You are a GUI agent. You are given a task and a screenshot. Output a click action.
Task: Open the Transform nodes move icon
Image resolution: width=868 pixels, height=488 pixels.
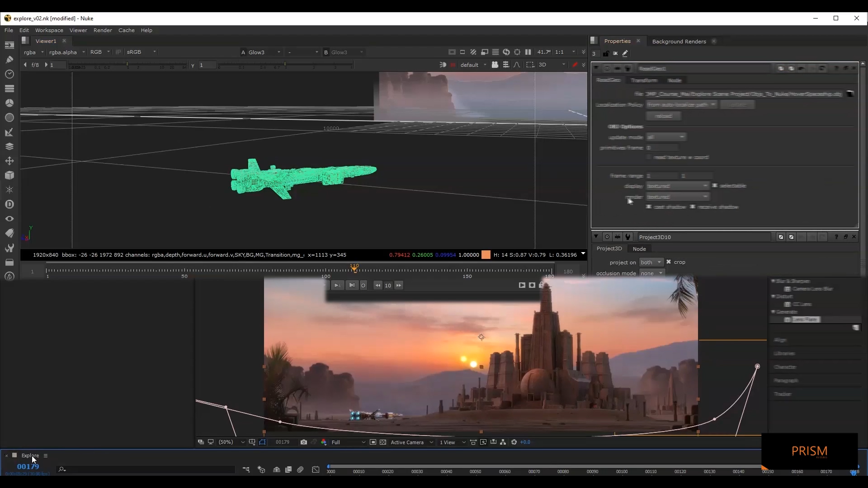[x=9, y=161]
